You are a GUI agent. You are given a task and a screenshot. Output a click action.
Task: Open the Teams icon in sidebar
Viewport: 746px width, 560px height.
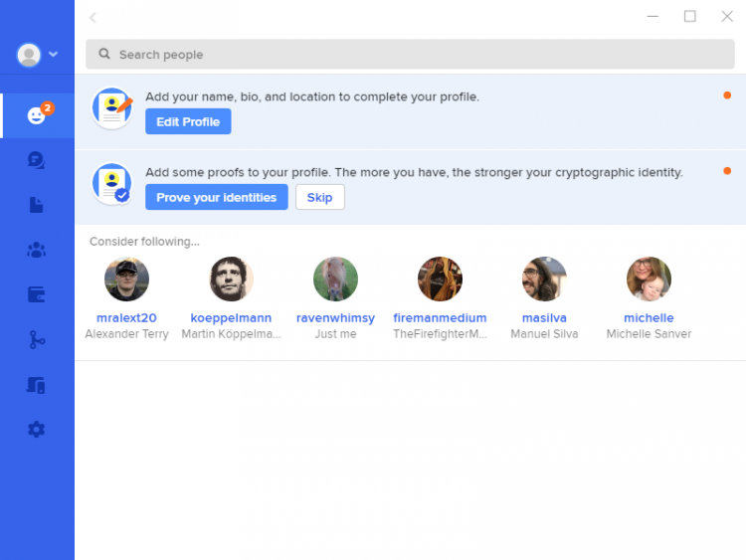point(37,250)
